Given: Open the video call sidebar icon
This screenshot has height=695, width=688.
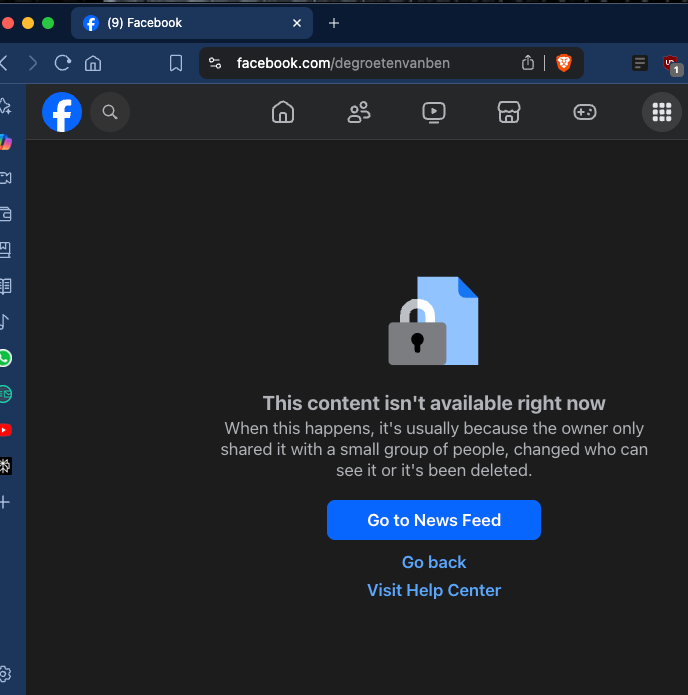Looking at the screenshot, I should [x=5, y=178].
